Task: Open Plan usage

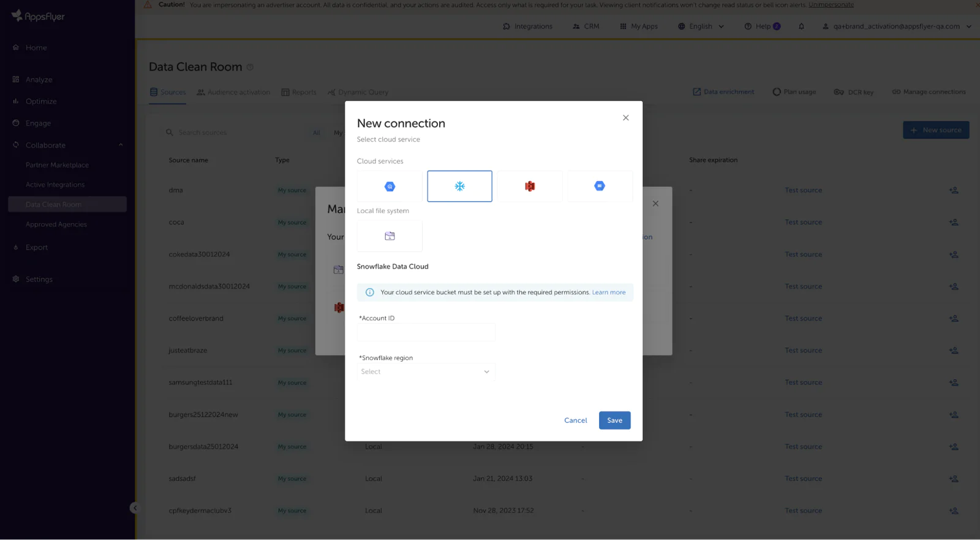Action: (794, 92)
